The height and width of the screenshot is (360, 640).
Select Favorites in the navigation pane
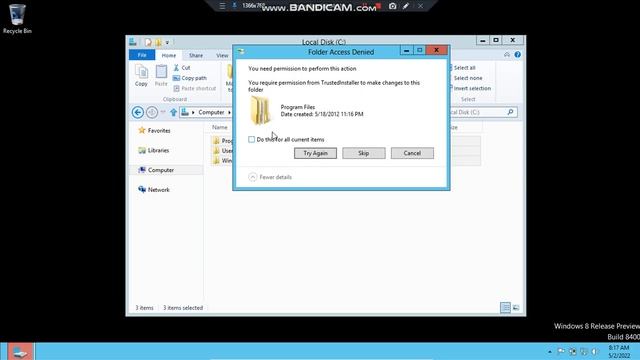(154, 131)
